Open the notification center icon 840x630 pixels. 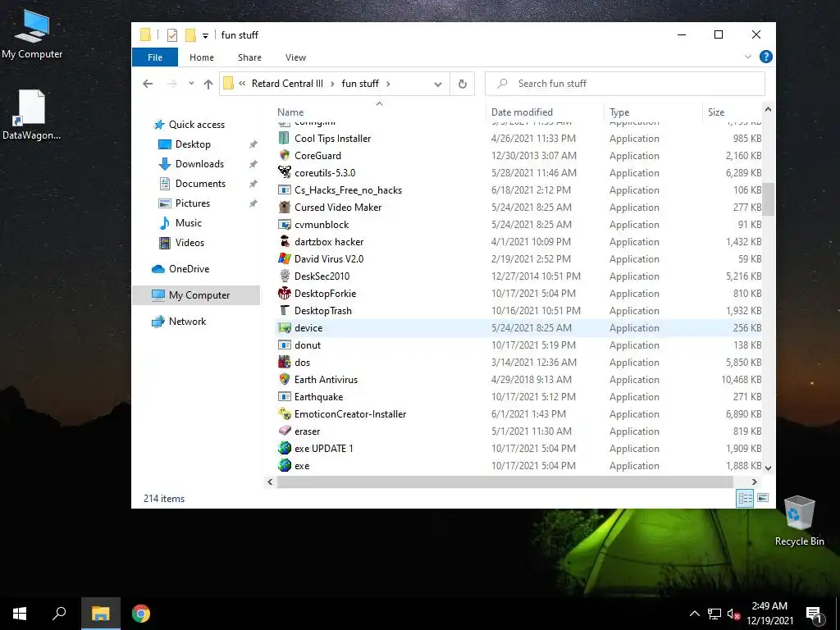click(x=815, y=614)
